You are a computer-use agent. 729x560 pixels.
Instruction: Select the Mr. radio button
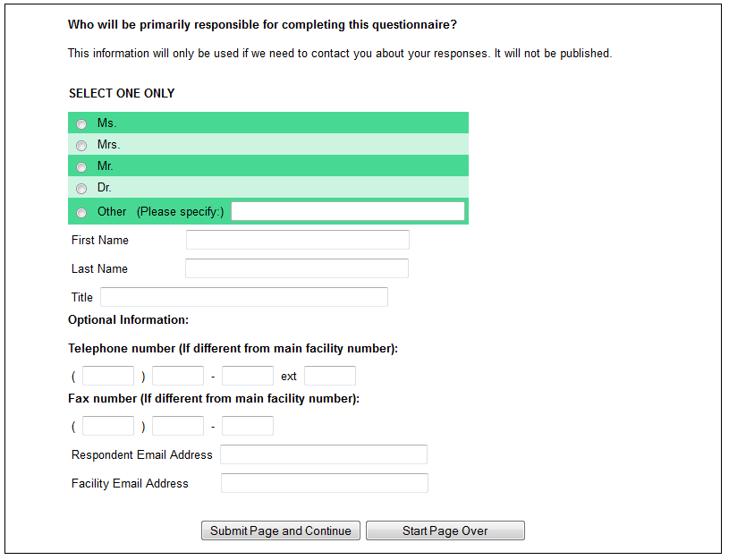pyautogui.click(x=81, y=167)
